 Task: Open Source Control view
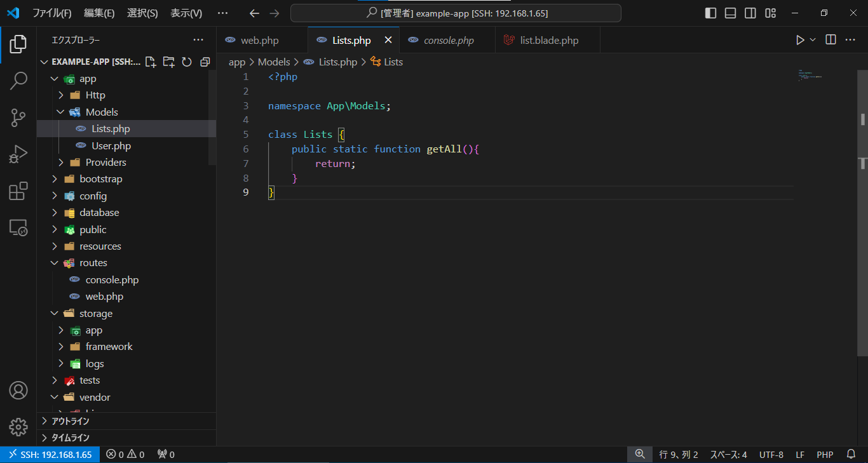coord(18,117)
